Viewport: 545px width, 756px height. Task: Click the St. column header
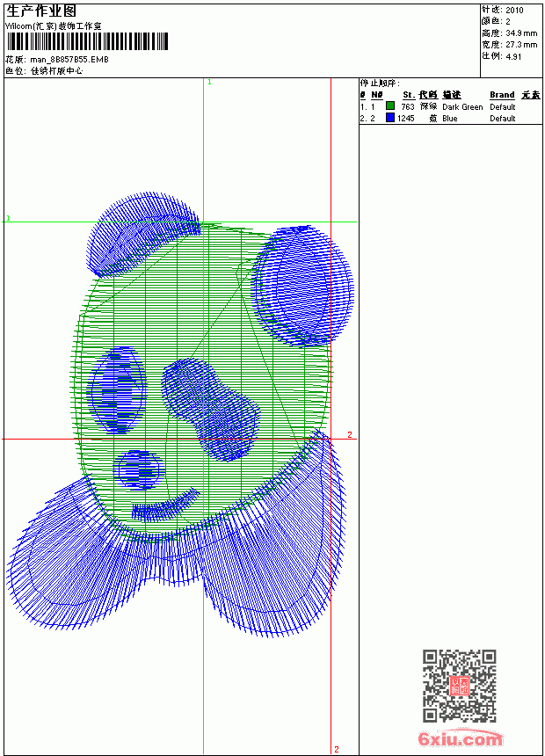tap(409, 95)
